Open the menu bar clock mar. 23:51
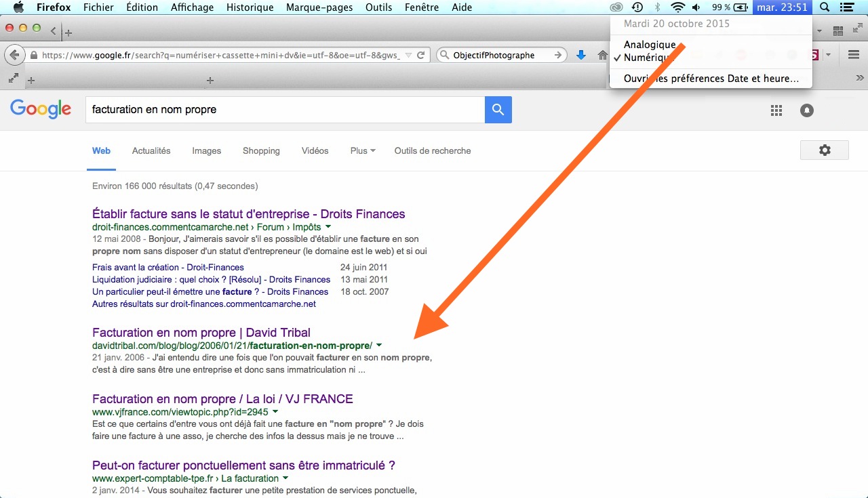868x498 pixels. [x=782, y=7]
